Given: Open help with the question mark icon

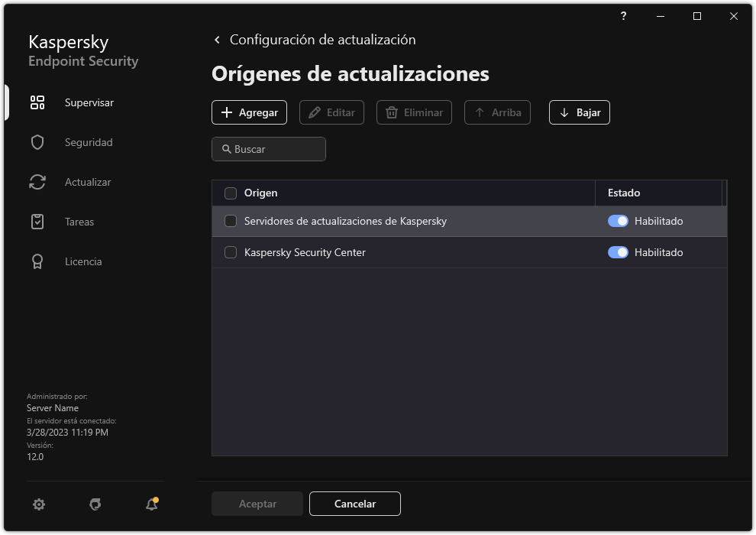Looking at the screenshot, I should tap(622, 16).
